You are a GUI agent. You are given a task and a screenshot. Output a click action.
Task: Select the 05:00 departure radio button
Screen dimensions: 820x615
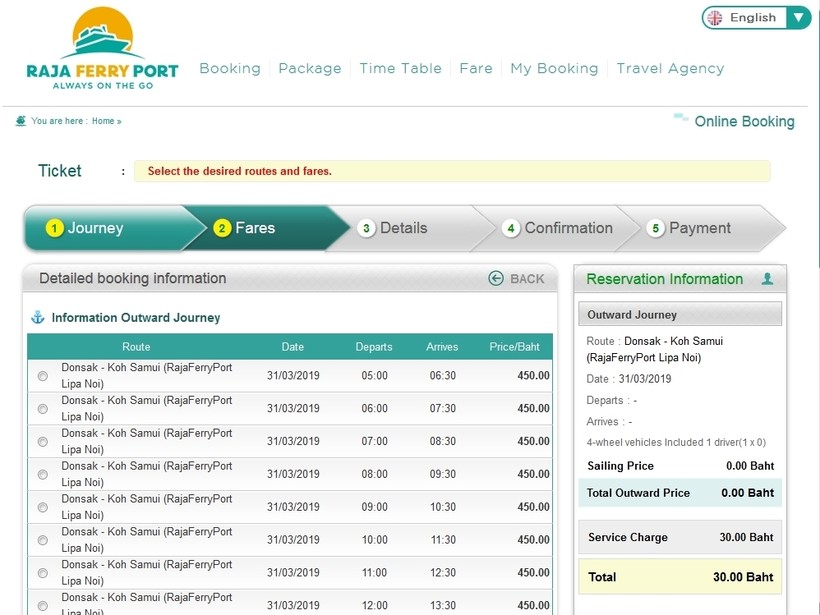coord(42,376)
